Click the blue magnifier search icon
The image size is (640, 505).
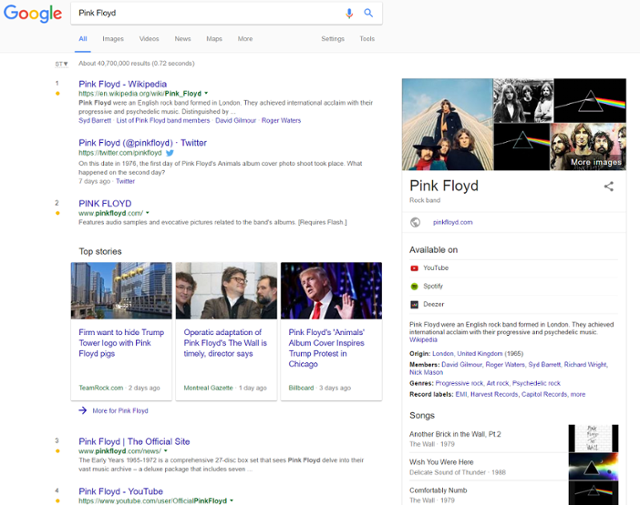[x=368, y=13]
